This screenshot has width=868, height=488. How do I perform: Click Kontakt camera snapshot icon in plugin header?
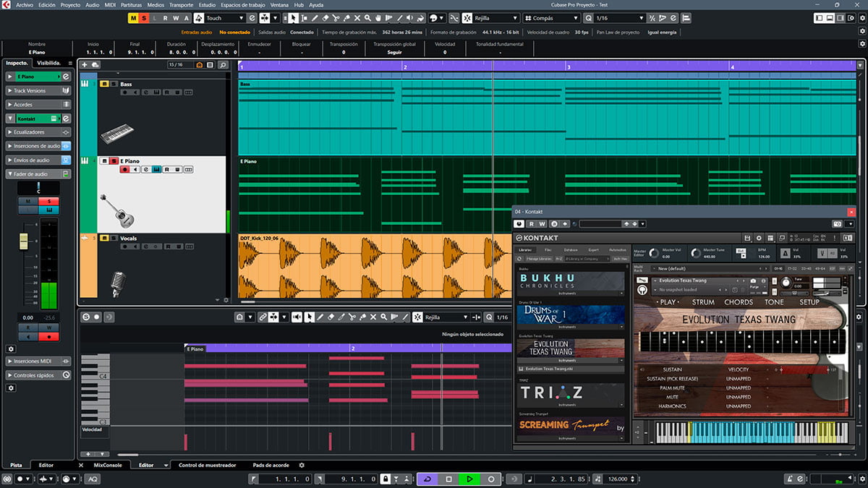click(837, 223)
